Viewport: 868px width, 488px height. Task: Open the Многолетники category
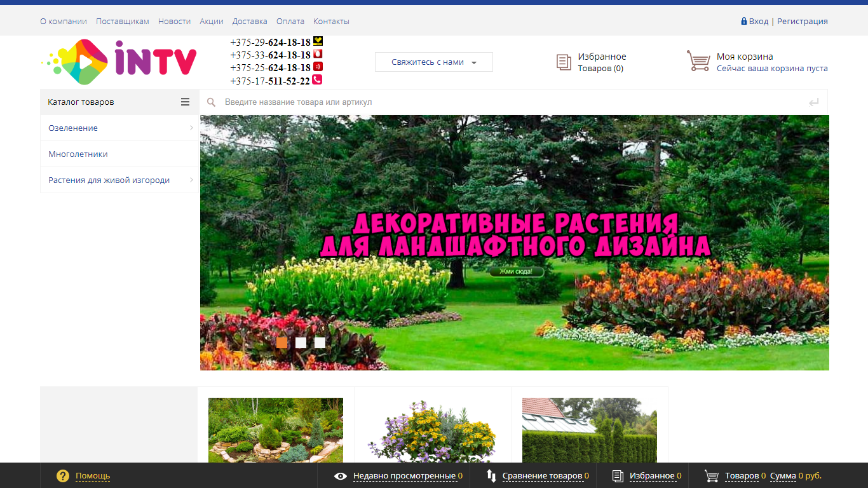[x=78, y=154]
